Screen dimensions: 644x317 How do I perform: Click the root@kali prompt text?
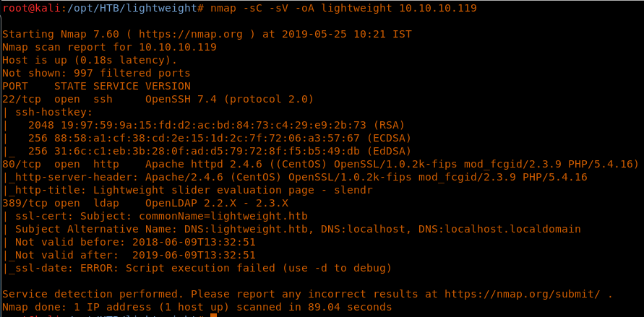(x=28, y=8)
